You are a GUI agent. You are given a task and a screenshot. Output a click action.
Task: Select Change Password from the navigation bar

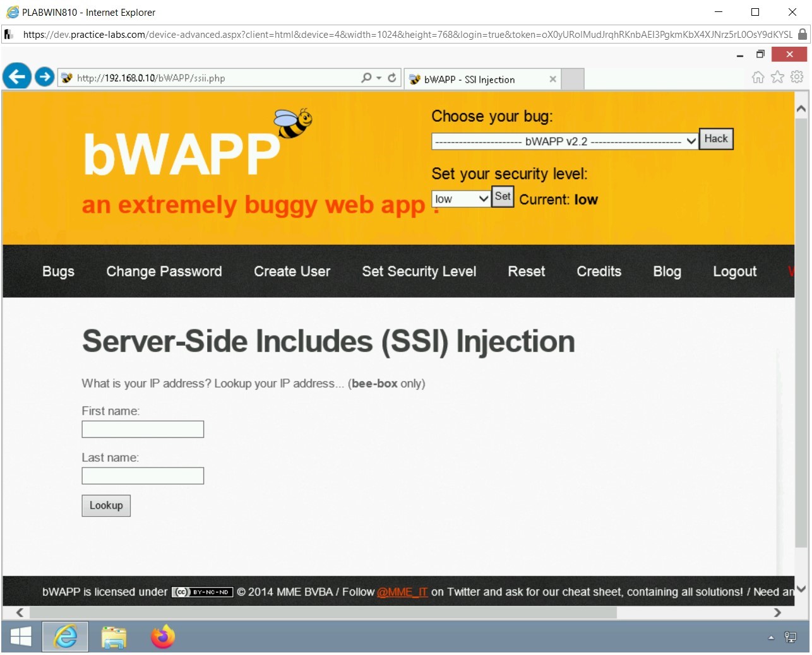click(164, 271)
